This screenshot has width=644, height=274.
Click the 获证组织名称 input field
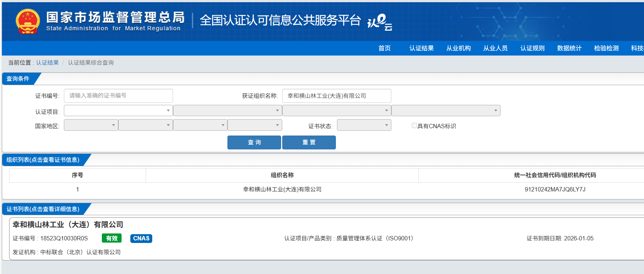(336, 96)
